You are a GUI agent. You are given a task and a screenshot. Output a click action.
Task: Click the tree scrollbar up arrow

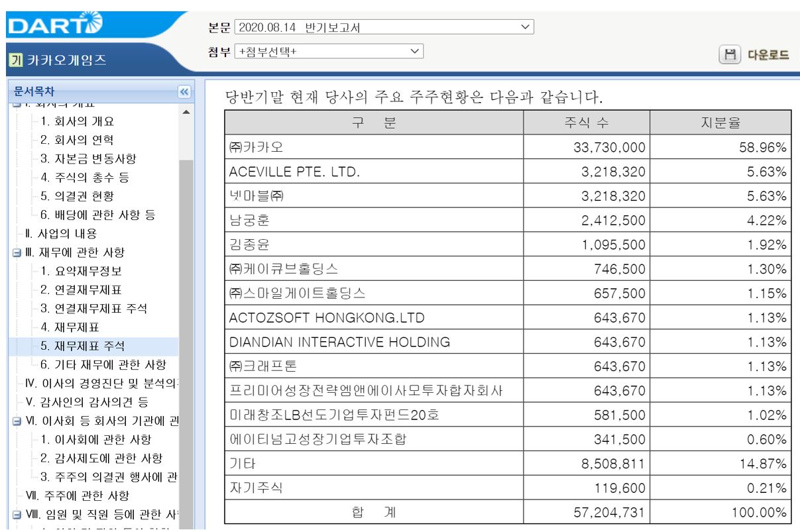(185, 111)
